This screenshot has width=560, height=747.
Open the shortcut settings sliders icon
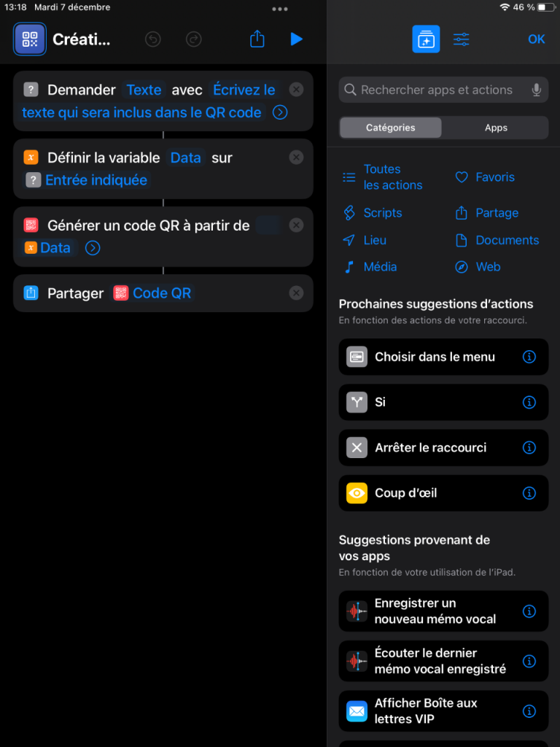click(x=461, y=39)
